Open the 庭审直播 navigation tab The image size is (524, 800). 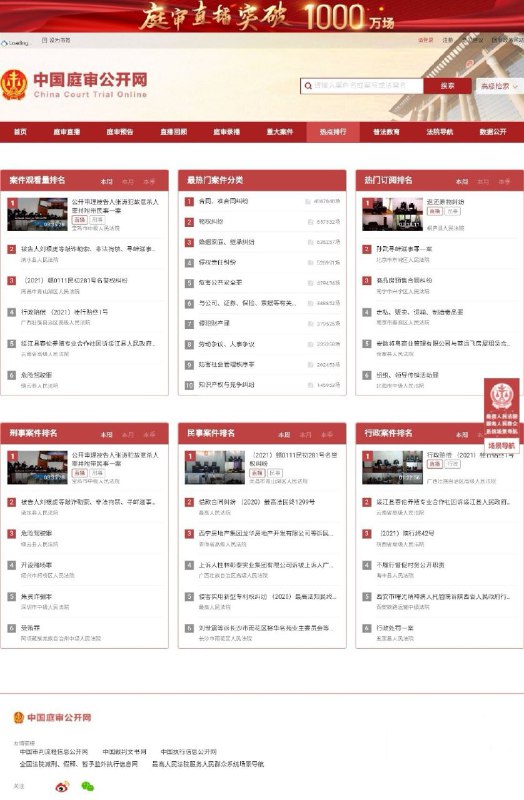(x=67, y=132)
